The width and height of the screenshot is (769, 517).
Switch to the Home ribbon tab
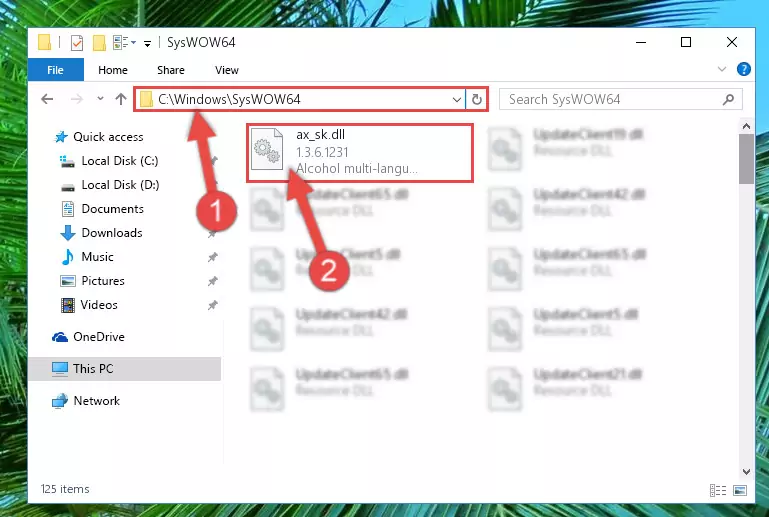point(113,70)
